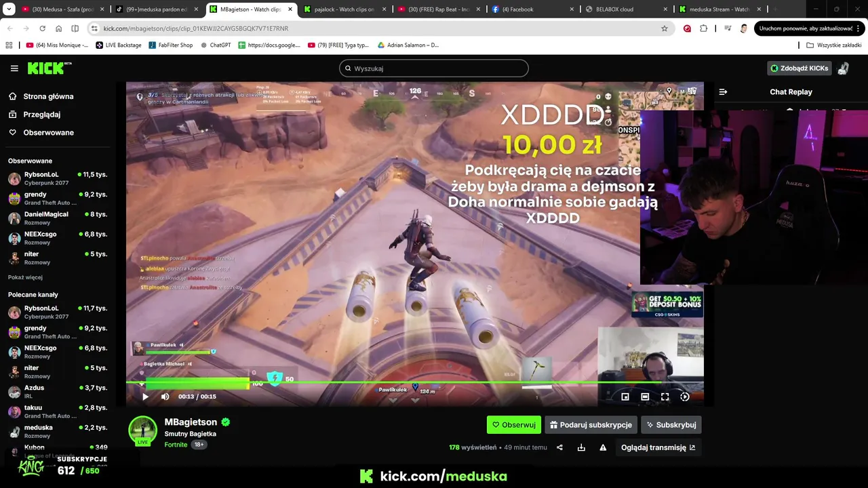Open FabFilter Shop bookmark
868x488 pixels.
(x=171, y=45)
